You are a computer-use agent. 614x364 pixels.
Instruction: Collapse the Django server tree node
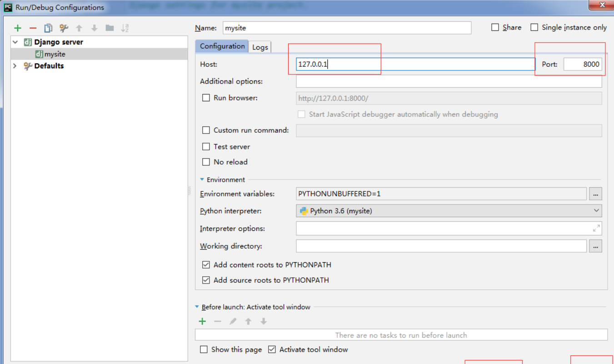(x=15, y=42)
